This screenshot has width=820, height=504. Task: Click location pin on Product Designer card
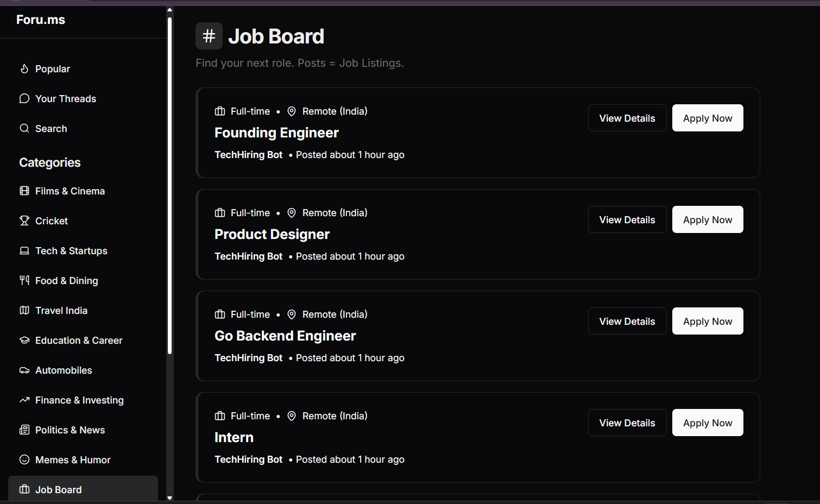292,213
